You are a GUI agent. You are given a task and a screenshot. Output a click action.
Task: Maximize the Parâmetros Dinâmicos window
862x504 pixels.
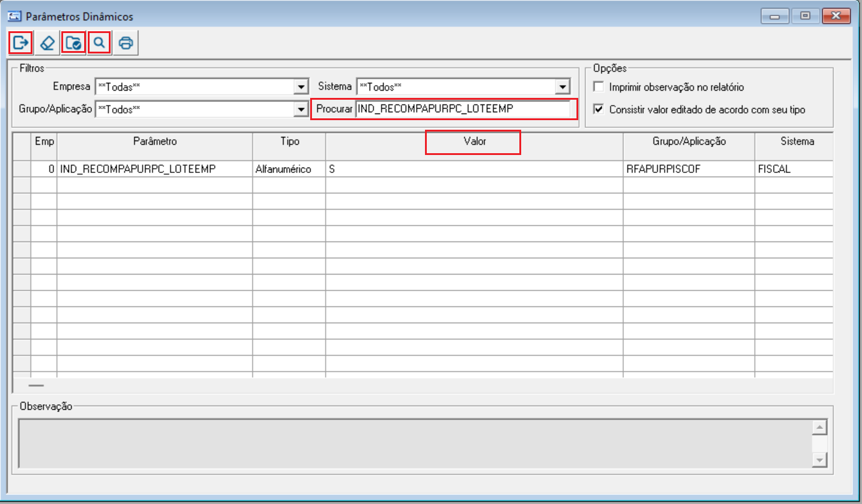805,16
